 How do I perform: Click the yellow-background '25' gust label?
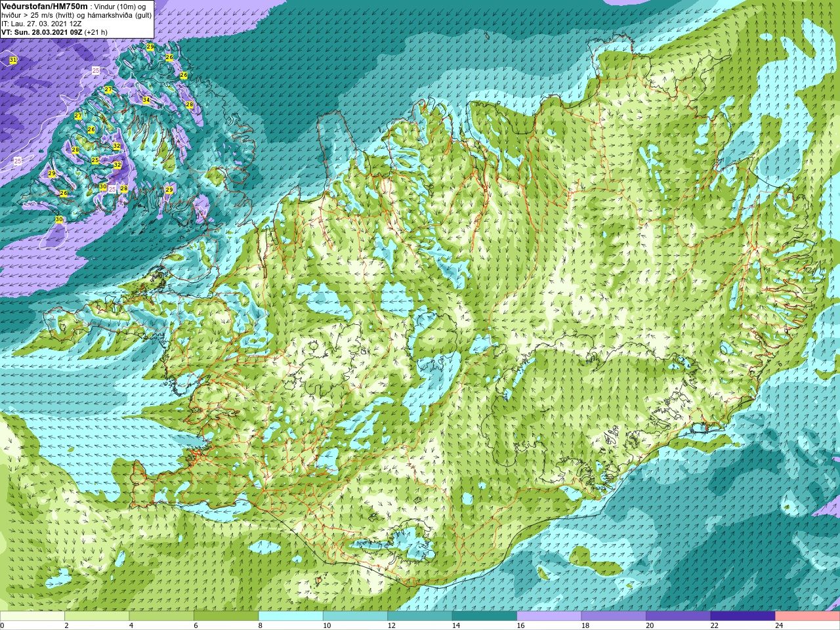(x=95, y=160)
